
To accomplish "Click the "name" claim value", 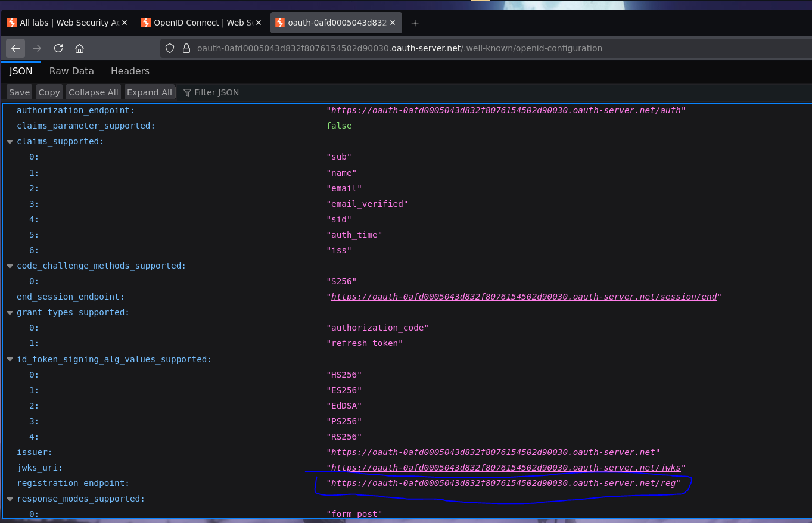I will click(341, 173).
